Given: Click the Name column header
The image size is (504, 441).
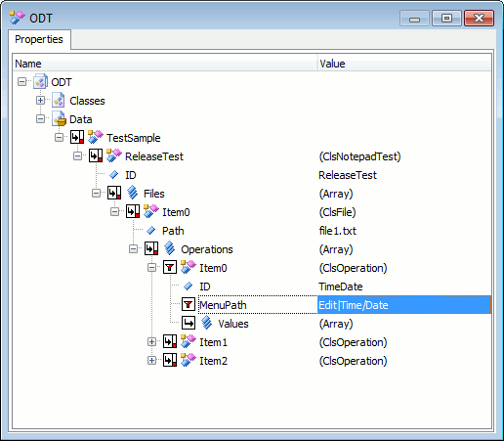Looking at the screenshot, I should tap(165, 64).
